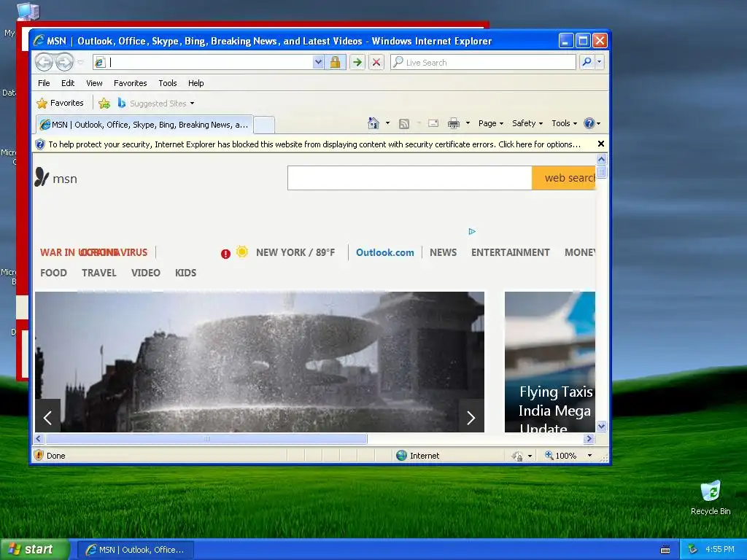
Task: Click the status bar security shield icon
Action: pos(39,455)
